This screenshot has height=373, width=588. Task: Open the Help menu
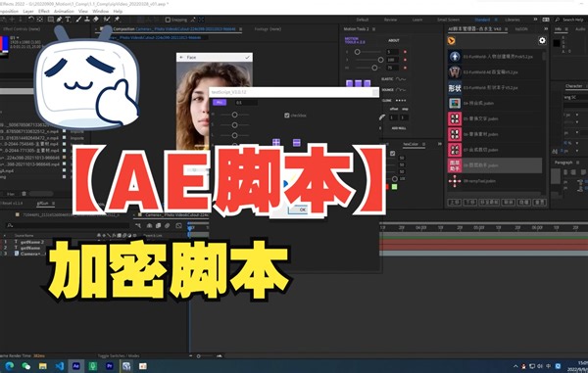pyautogui.click(x=118, y=11)
